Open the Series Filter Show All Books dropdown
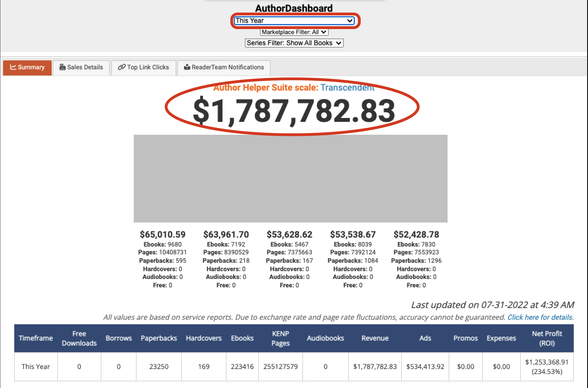The image size is (588, 388). pyautogui.click(x=294, y=43)
